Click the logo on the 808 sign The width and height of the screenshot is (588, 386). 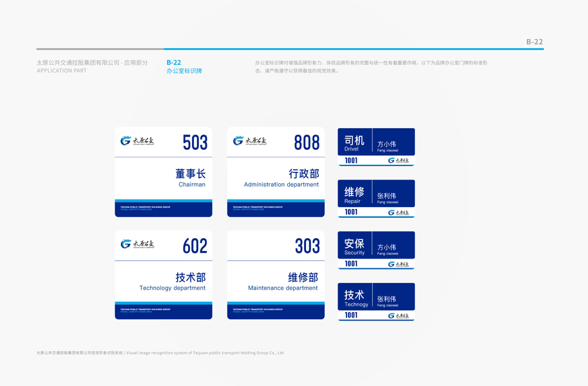click(250, 141)
